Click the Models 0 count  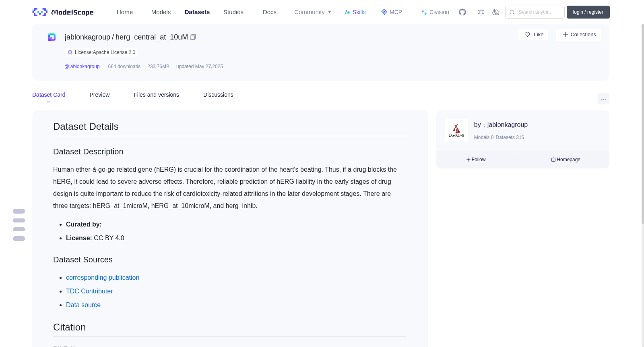[484, 137]
